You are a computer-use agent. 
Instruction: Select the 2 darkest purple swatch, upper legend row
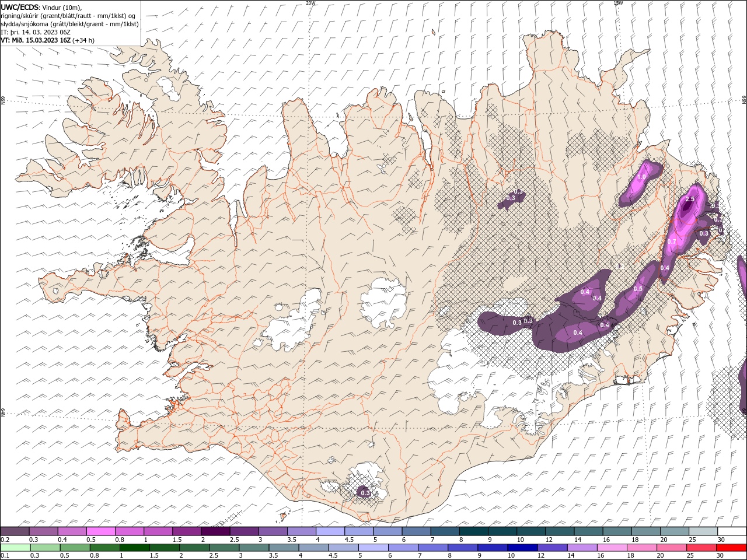click(x=216, y=531)
